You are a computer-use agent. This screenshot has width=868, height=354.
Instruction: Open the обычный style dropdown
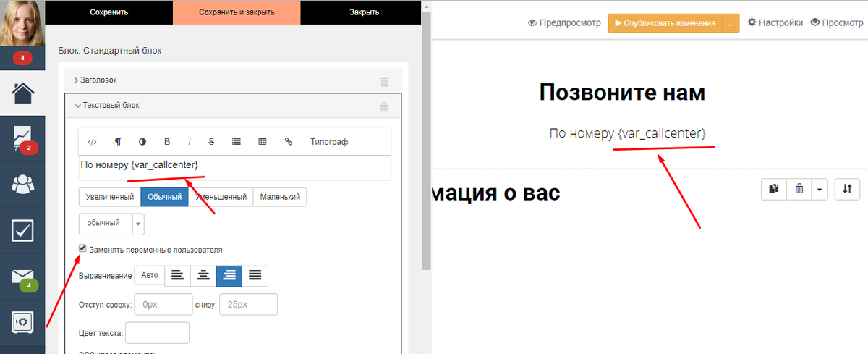point(111,224)
